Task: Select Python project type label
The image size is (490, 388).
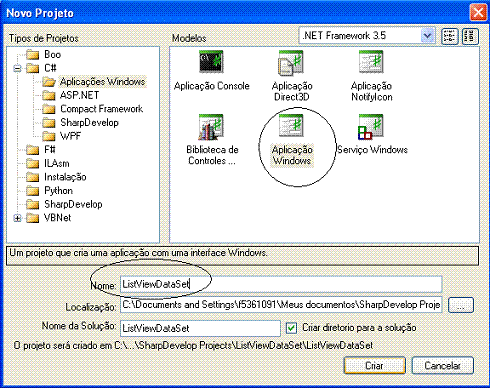Action: point(58,191)
